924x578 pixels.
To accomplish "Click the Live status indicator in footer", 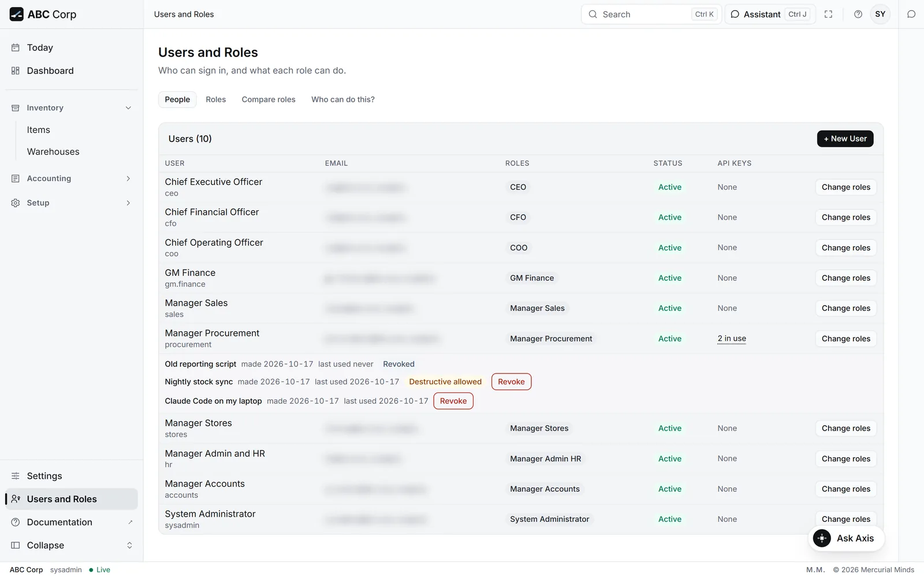I will point(99,570).
